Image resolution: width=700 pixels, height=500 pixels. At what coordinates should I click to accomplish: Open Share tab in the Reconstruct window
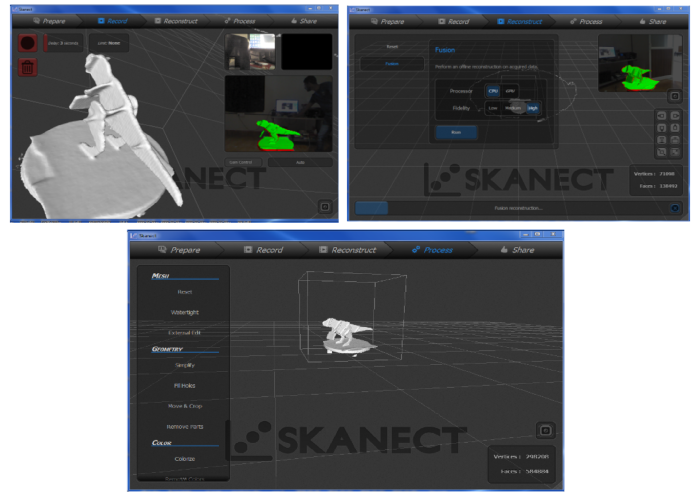[x=653, y=21]
